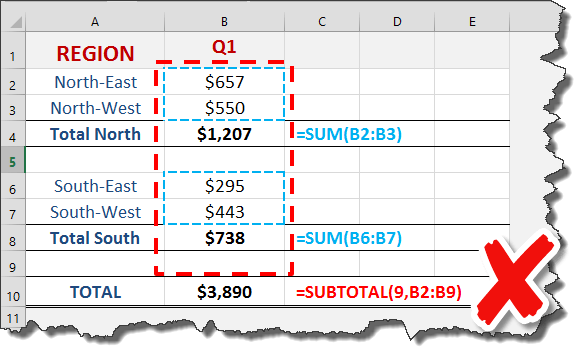
Task: Select the North-West $550 cell
Action: click(224, 108)
